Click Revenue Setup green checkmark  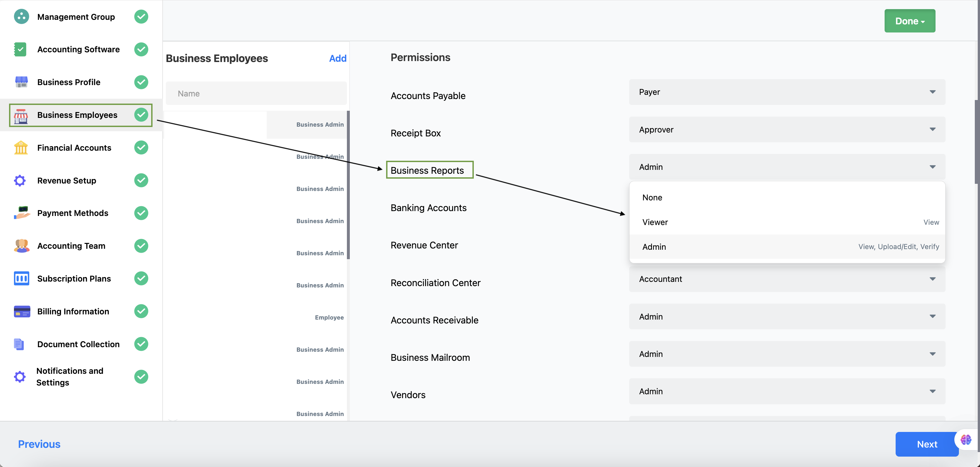(x=141, y=180)
